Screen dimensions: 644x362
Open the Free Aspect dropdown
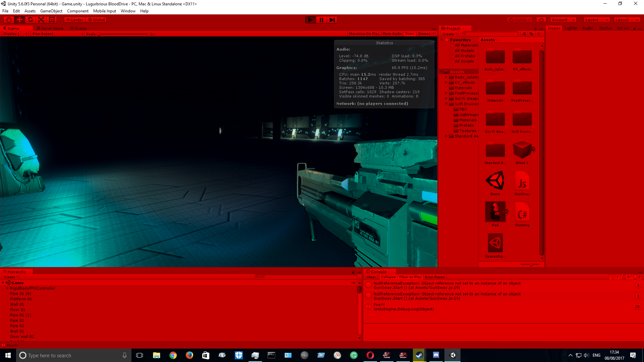[58, 34]
